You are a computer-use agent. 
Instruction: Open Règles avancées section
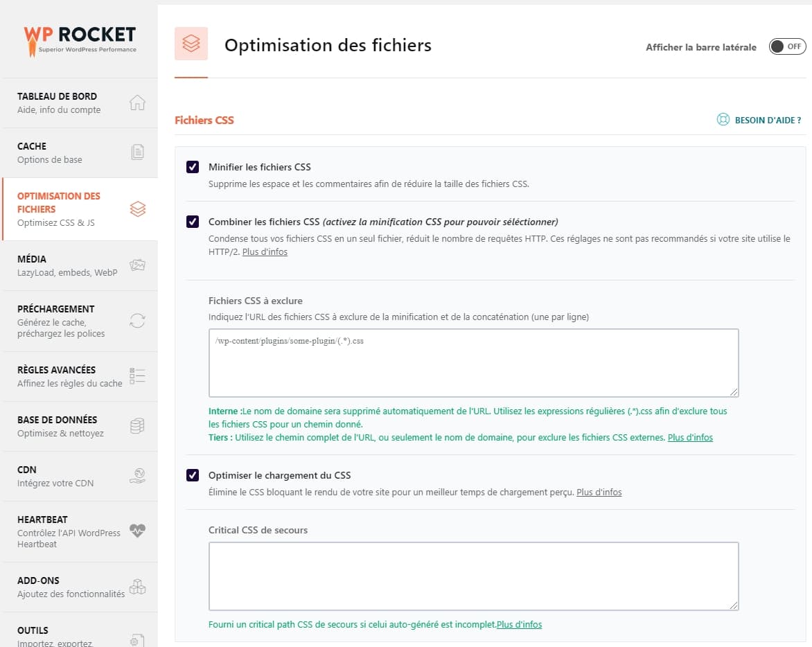(80, 376)
